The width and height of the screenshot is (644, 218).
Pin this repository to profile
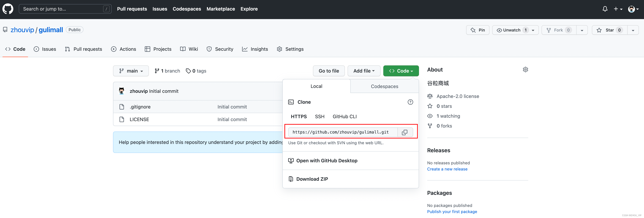478,30
